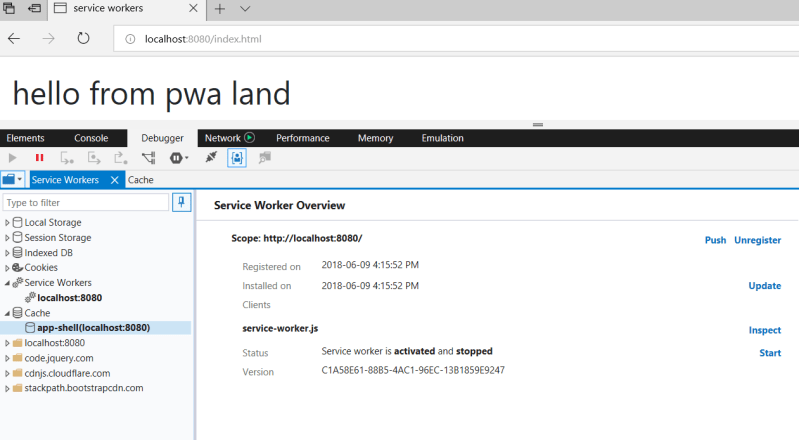Open the blue folder file picker dropdown
This screenshot has height=440, width=799.
[x=12, y=179]
